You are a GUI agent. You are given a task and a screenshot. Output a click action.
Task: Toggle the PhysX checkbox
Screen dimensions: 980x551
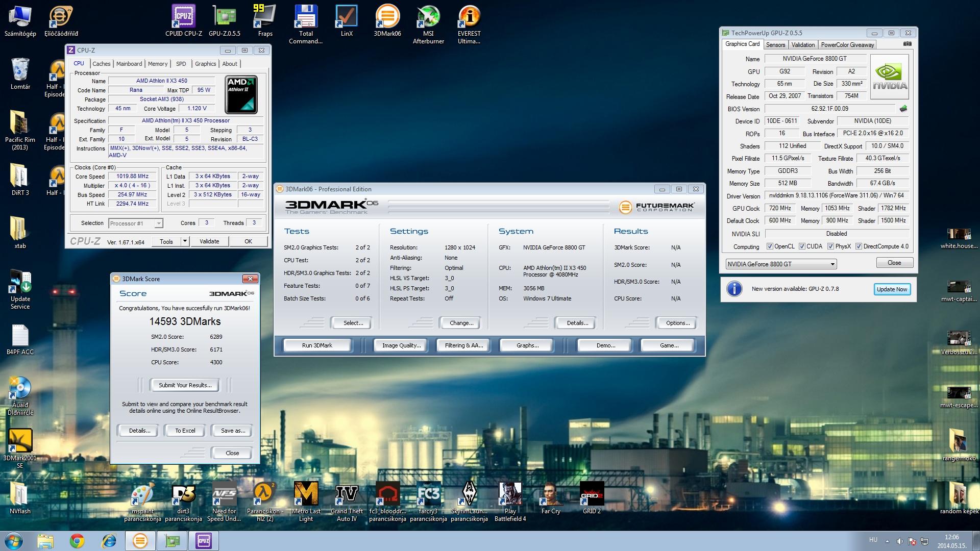point(830,246)
